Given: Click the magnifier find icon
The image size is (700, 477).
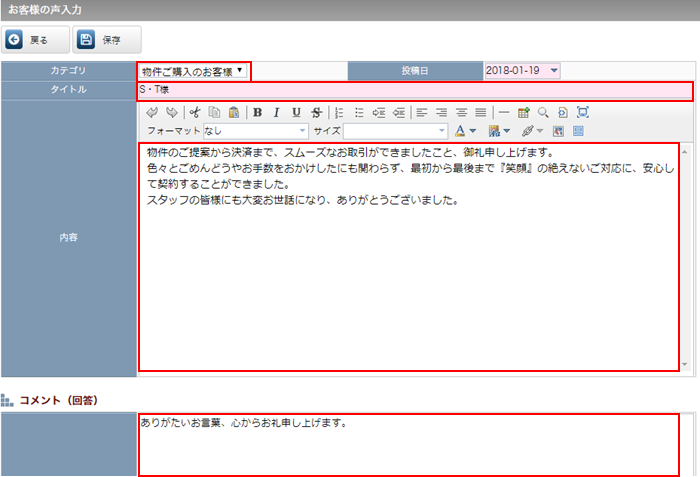Looking at the screenshot, I should 543,113.
